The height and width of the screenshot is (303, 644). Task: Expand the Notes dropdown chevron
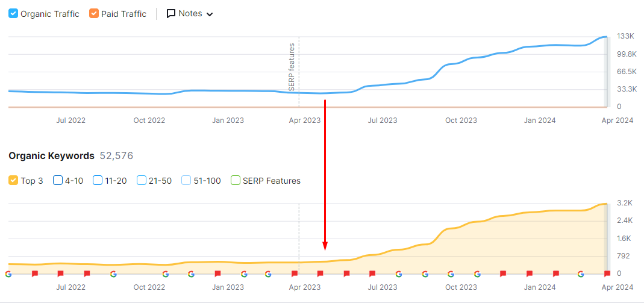[210, 14]
